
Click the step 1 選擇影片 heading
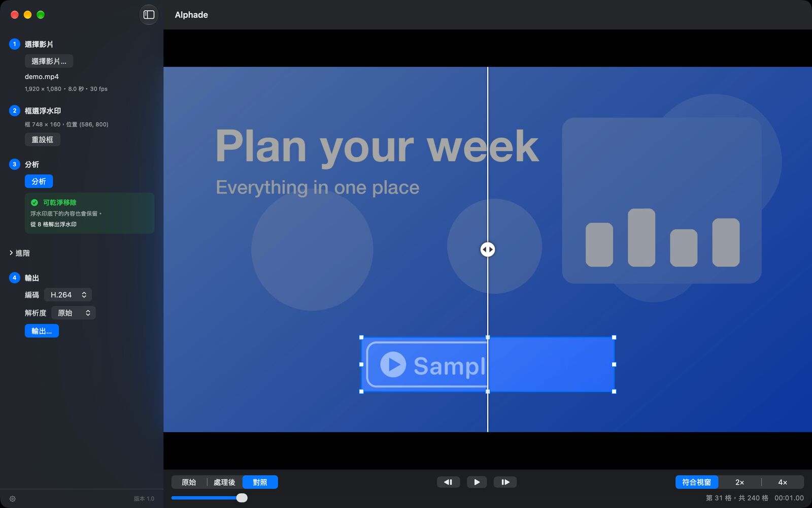[x=39, y=44]
